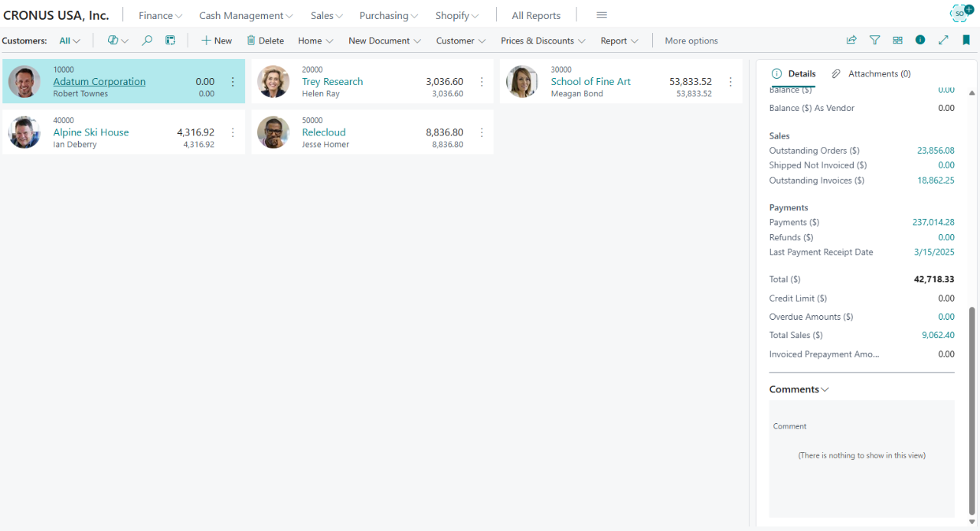Select the Filter icon on the toolbar
The image size is (980, 531).
(x=874, y=40)
